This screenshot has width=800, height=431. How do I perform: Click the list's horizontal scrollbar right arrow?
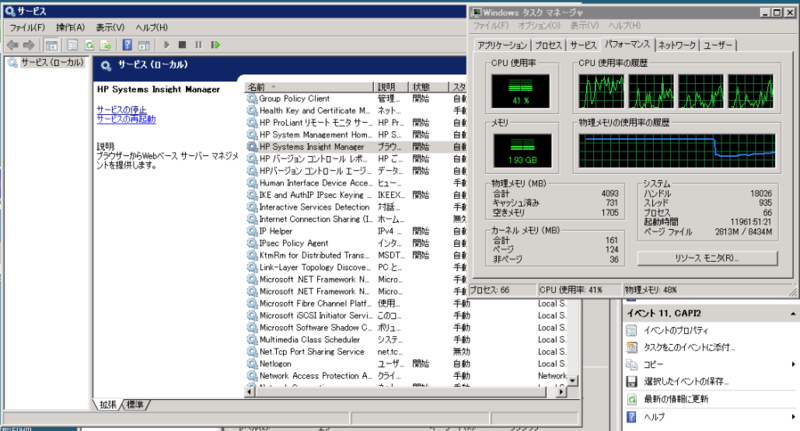tap(561, 392)
